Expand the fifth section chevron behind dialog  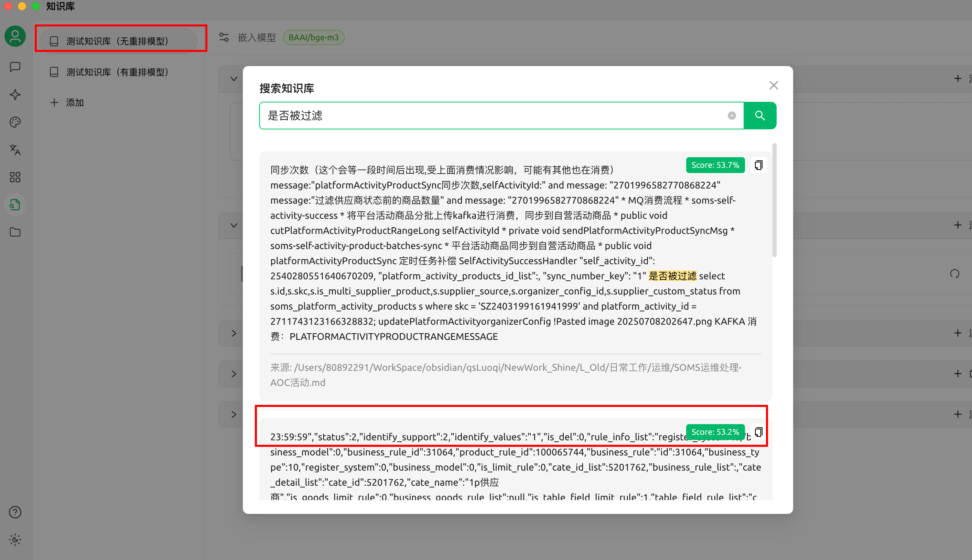pos(234,414)
